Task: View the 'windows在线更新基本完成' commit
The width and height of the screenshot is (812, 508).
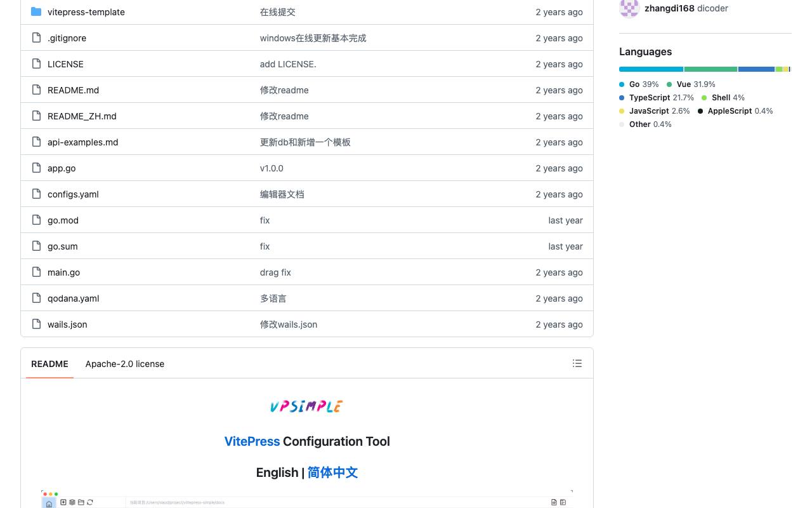Action: point(313,38)
